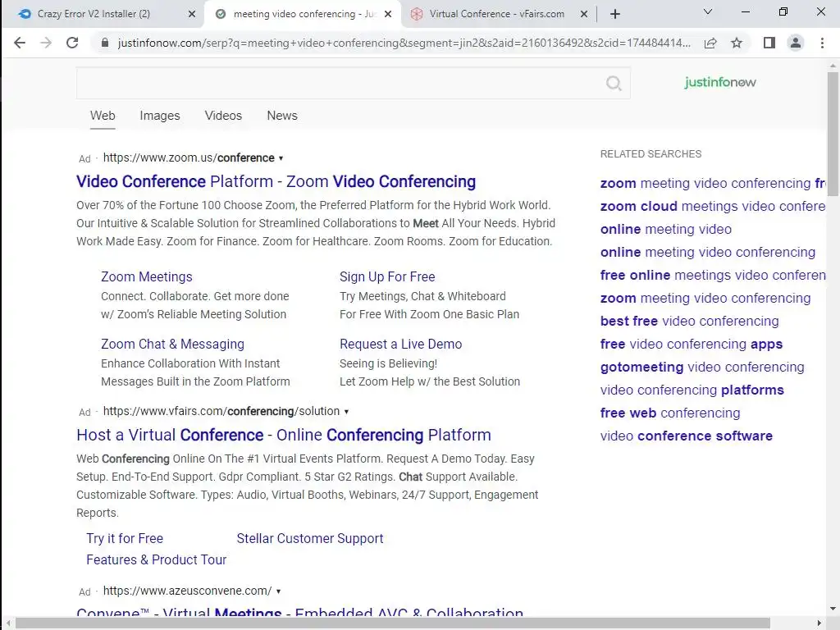Share this page from the address bar
Image resolution: width=840 pixels, height=630 pixels.
coord(710,43)
